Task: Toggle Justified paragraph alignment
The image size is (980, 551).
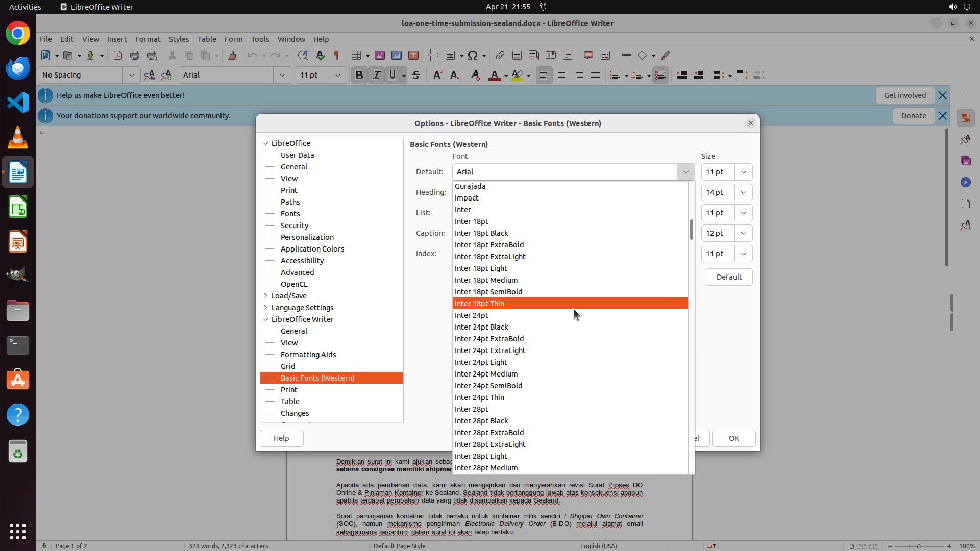Action: [x=595, y=75]
